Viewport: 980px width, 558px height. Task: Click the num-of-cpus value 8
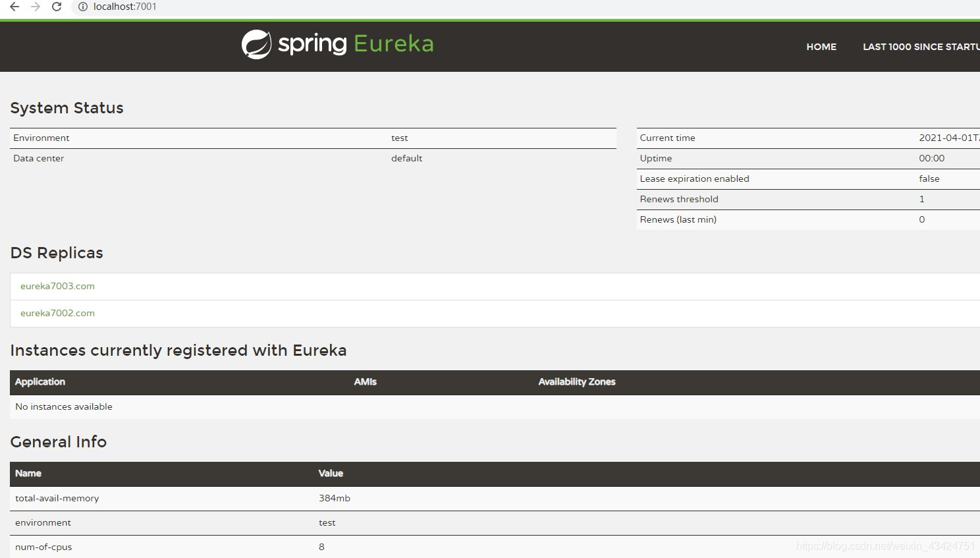click(321, 547)
